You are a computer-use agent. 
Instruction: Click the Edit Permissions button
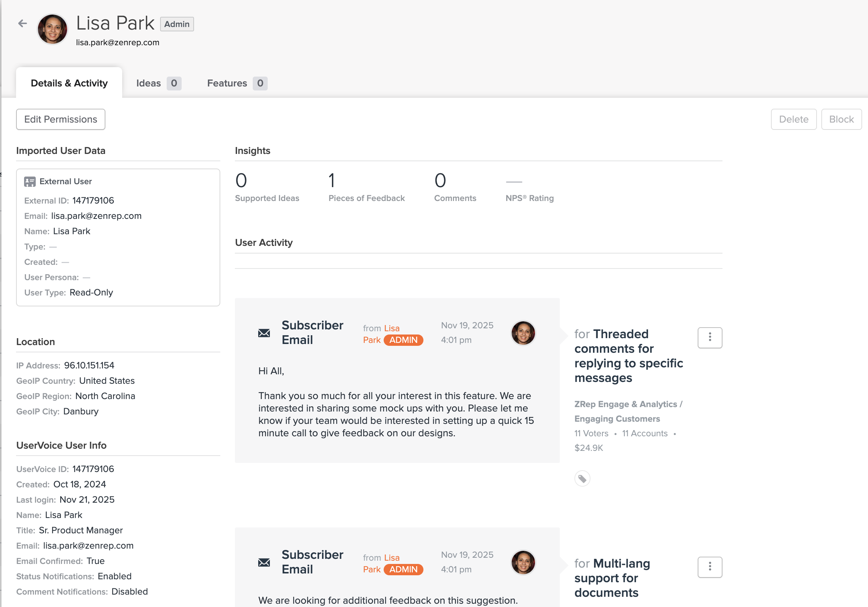[61, 120]
